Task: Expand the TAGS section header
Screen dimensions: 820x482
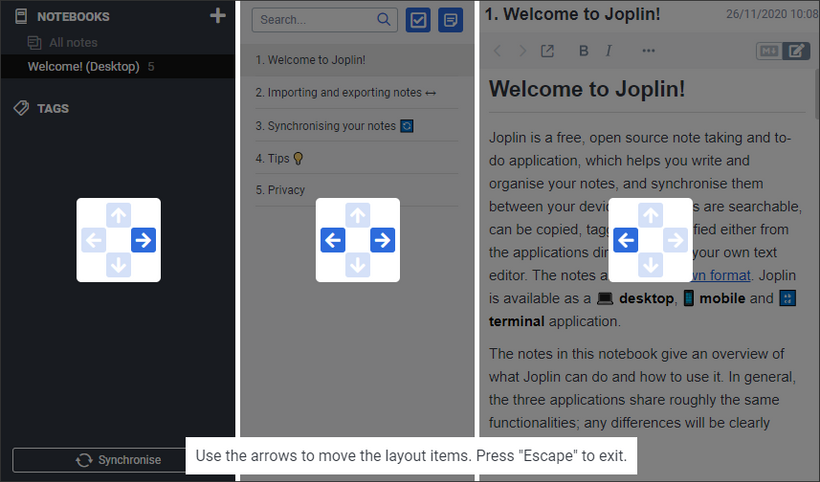Action: click(x=53, y=108)
